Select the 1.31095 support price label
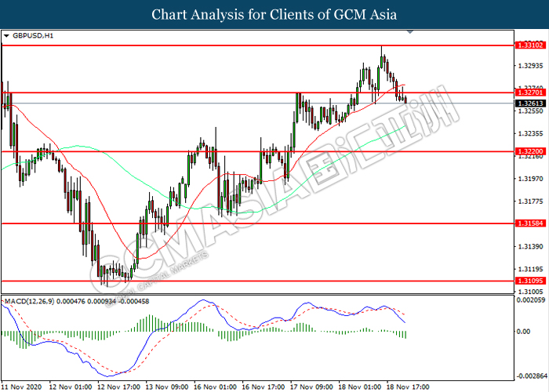This screenshot has height=392, width=549. tap(530, 281)
